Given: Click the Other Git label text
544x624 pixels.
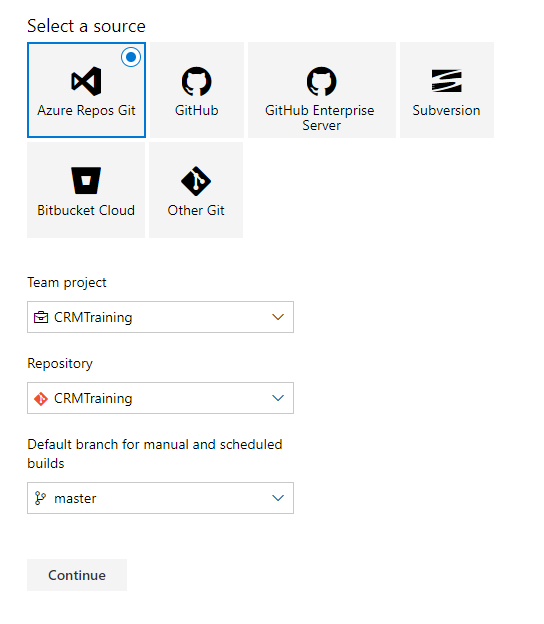Looking at the screenshot, I should click(196, 210).
